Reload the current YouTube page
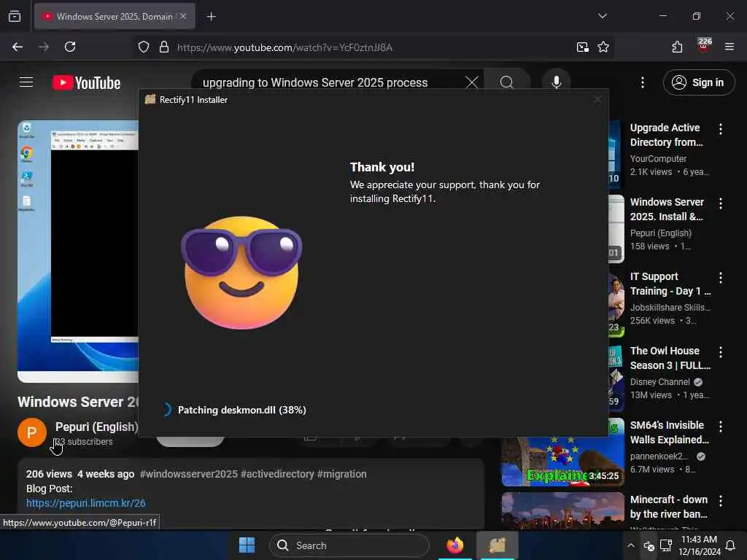747x560 pixels. pos(70,47)
